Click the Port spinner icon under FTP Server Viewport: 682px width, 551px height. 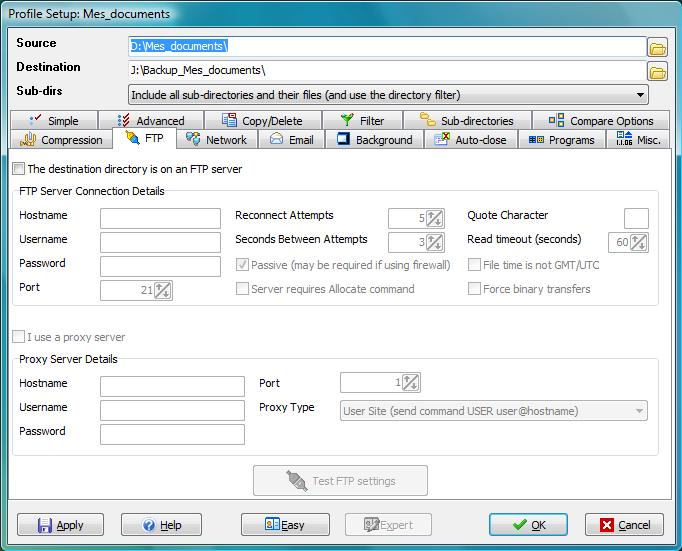point(163,290)
